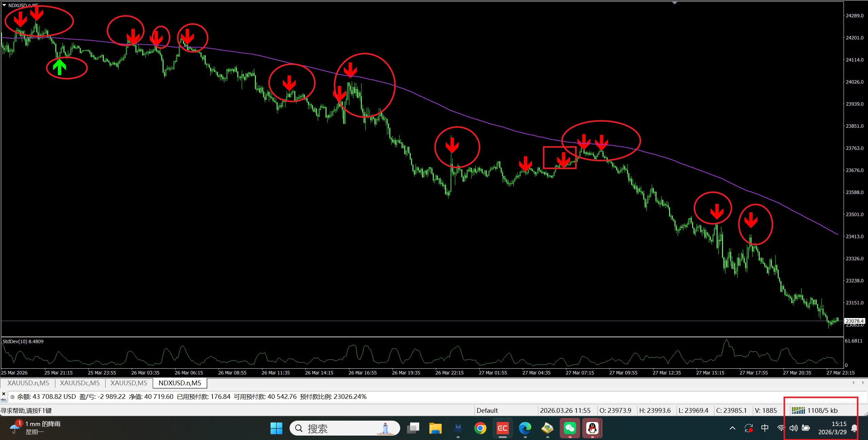Open Windows Start menu

pyautogui.click(x=276, y=428)
